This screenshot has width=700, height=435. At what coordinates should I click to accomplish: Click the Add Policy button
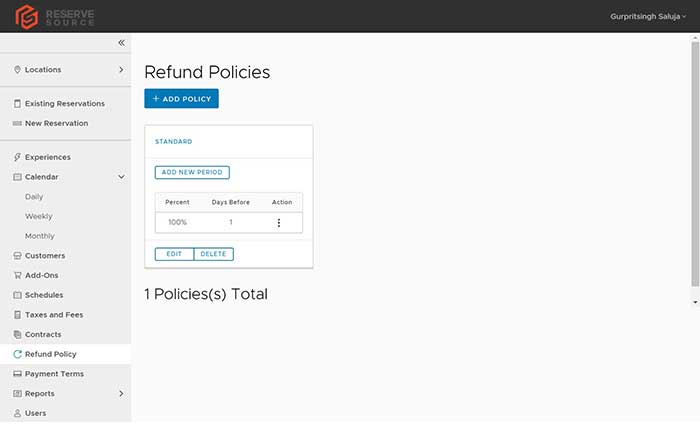pyautogui.click(x=181, y=99)
